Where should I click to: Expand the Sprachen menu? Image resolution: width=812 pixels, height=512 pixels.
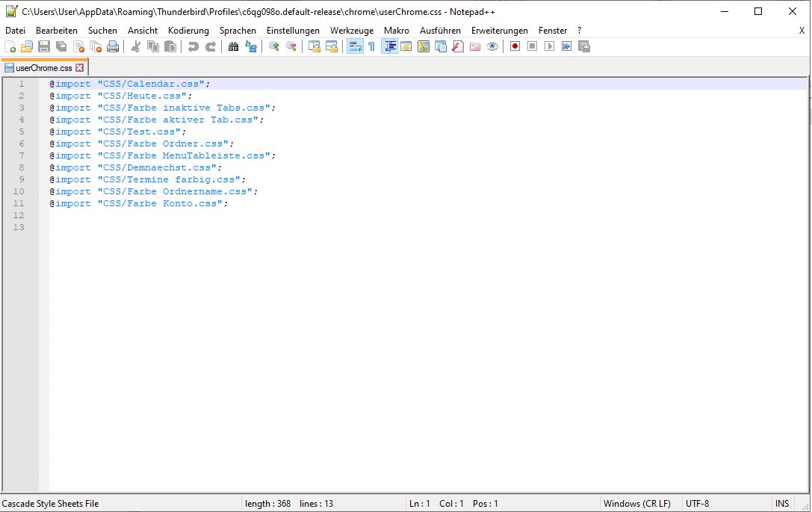(238, 31)
